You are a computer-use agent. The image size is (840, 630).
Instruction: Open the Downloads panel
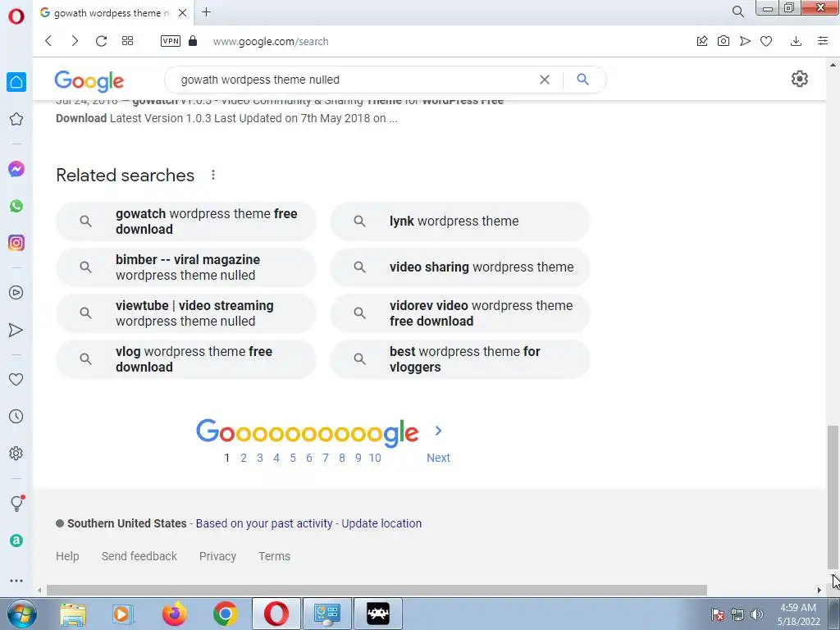796,41
